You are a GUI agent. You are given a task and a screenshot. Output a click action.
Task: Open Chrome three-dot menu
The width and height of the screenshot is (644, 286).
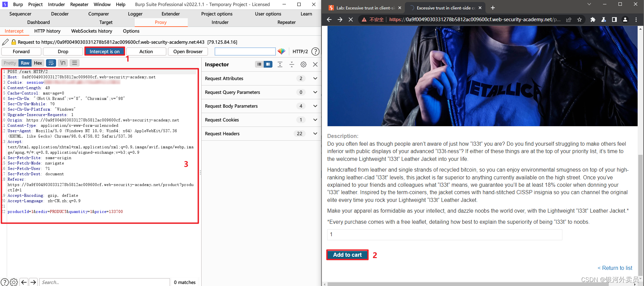pos(636,20)
